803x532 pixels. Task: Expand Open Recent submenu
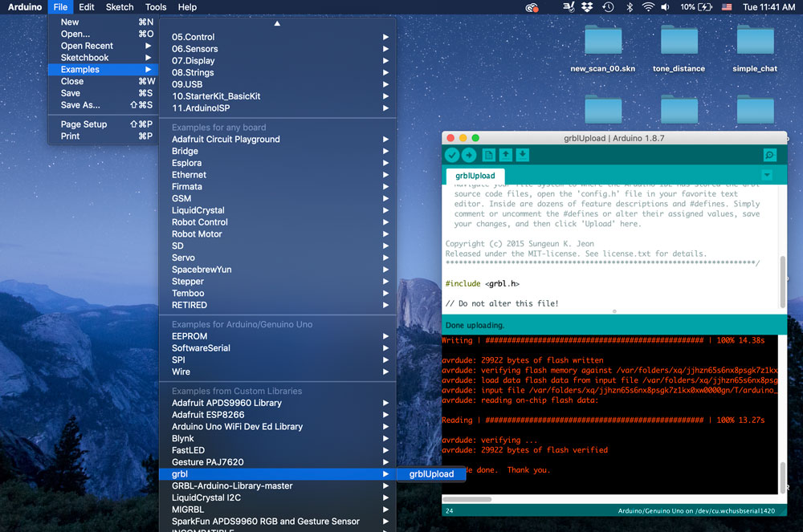point(103,46)
